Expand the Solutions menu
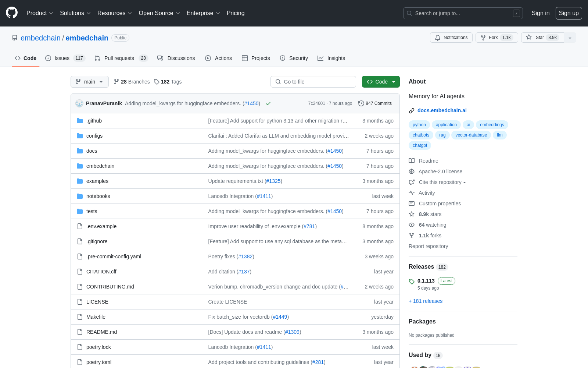 tap(75, 13)
